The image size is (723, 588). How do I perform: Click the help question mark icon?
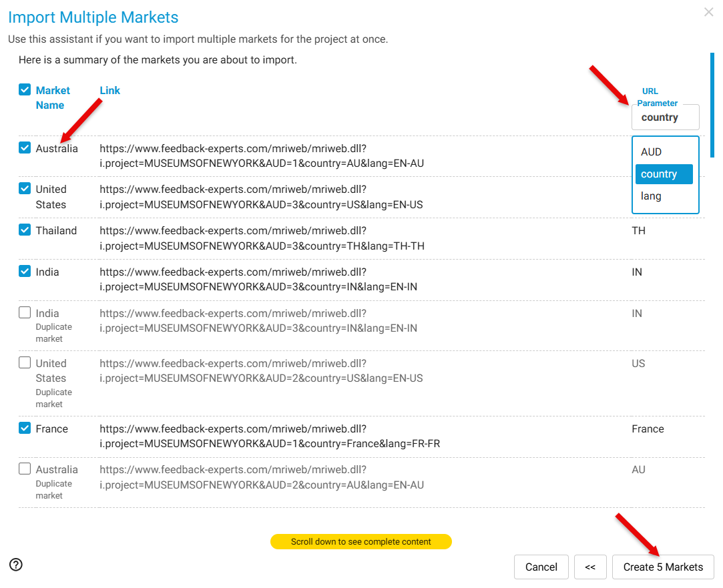click(16, 565)
